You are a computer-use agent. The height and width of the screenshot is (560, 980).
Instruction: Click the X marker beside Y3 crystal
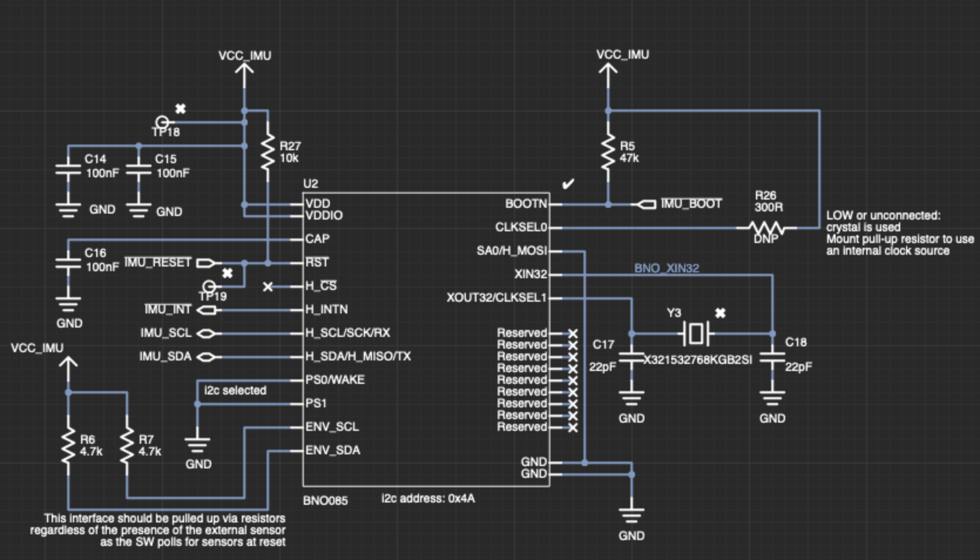click(721, 313)
